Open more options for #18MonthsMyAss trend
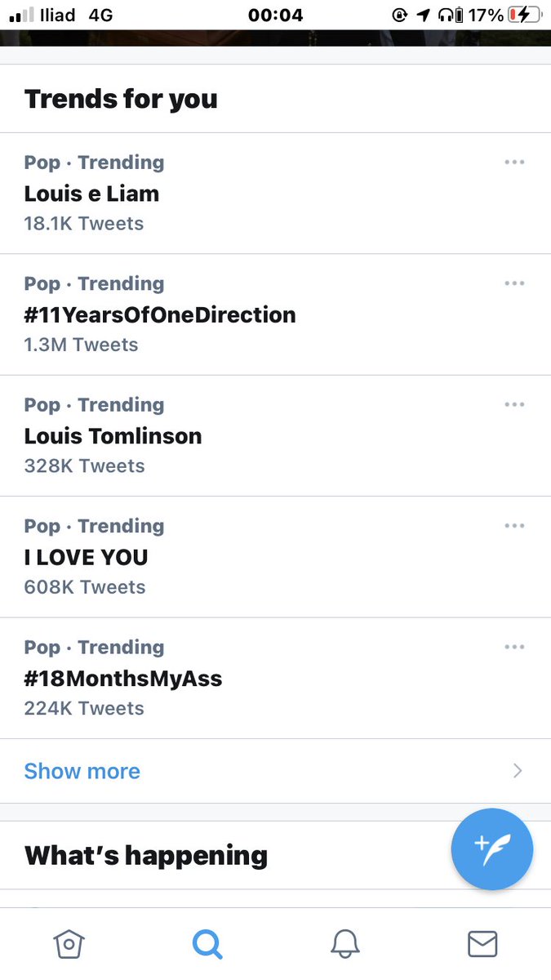 point(514,647)
